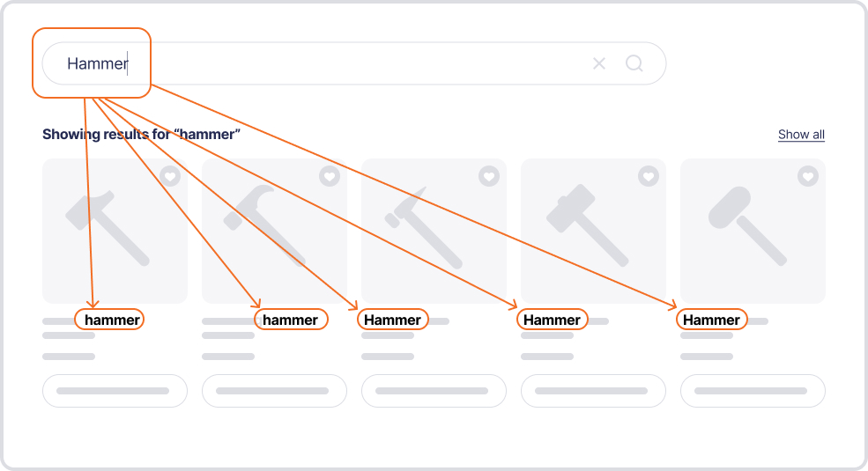Image resolution: width=868 pixels, height=471 pixels.
Task: View the rubber mallet product thumbnail
Action: pyautogui.click(x=753, y=231)
